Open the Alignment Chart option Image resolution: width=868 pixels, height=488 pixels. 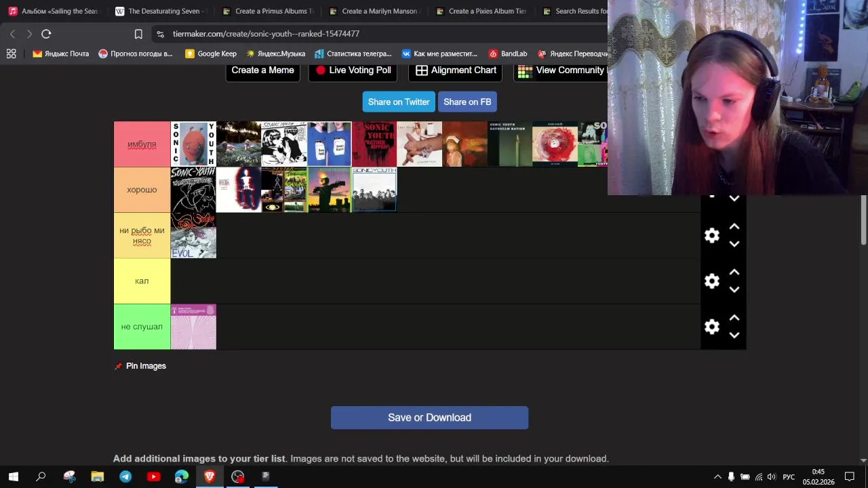[x=456, y=70]
